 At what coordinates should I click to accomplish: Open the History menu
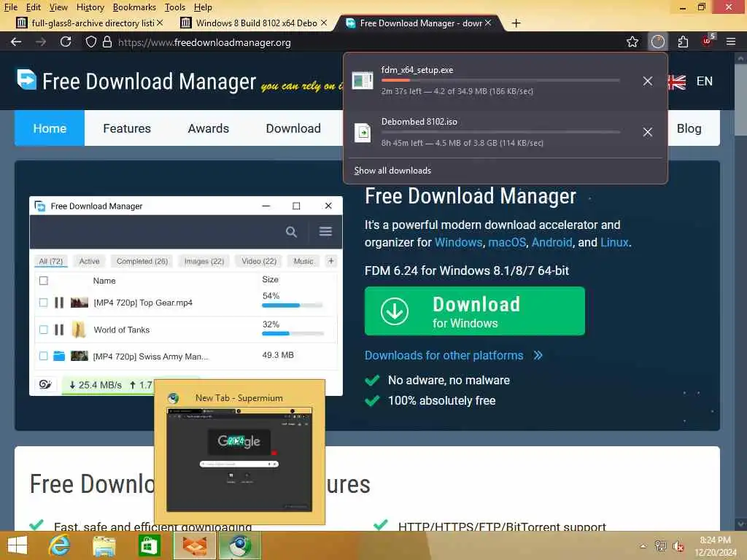(90, 7)
